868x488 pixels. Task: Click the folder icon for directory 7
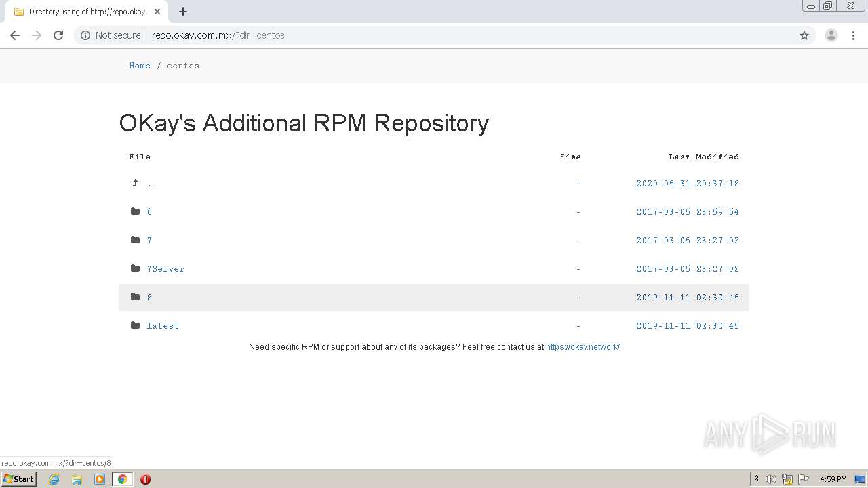(135, 240)
